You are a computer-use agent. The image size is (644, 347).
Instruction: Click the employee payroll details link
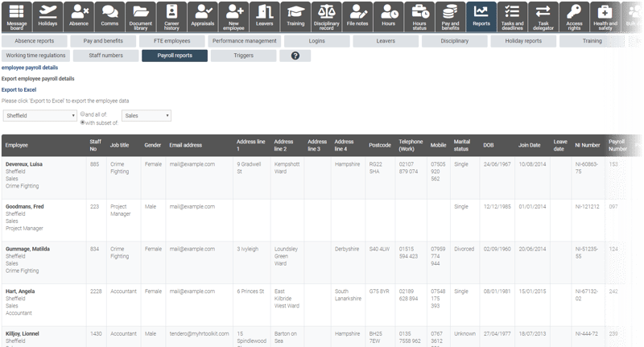[x=30, y=68]
